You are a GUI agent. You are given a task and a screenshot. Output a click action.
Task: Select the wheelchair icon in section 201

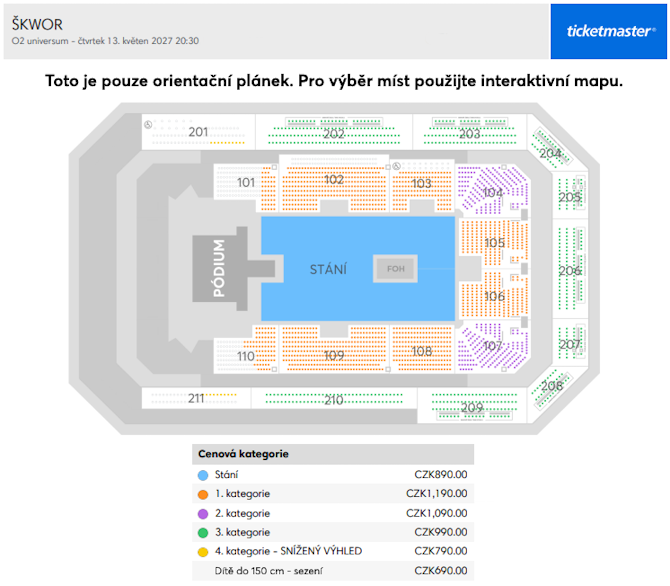(x=148, y=125)
